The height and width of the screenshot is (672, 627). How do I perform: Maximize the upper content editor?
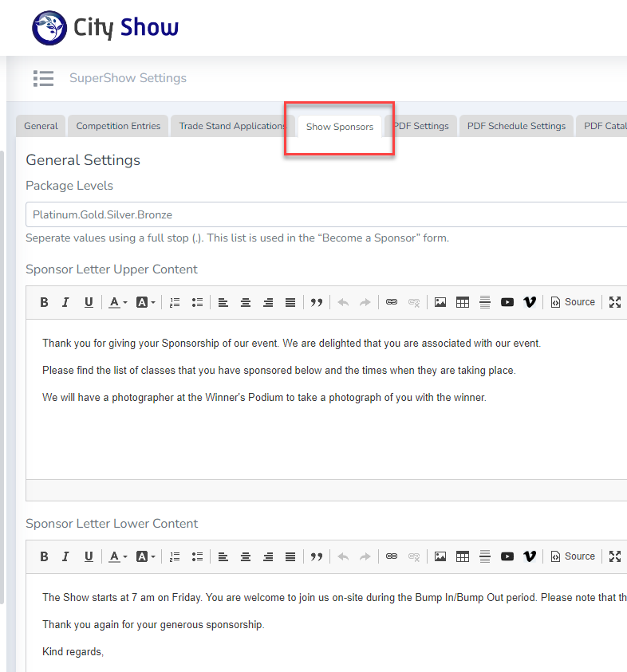(x=614, y=302)
